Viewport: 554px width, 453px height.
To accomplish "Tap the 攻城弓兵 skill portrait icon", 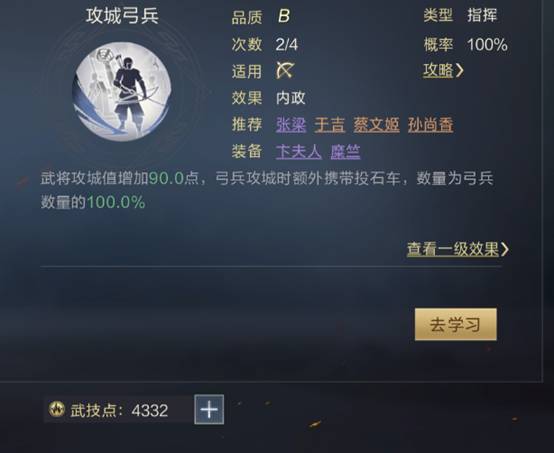I will pyautogui.click(x=122, y=92).
